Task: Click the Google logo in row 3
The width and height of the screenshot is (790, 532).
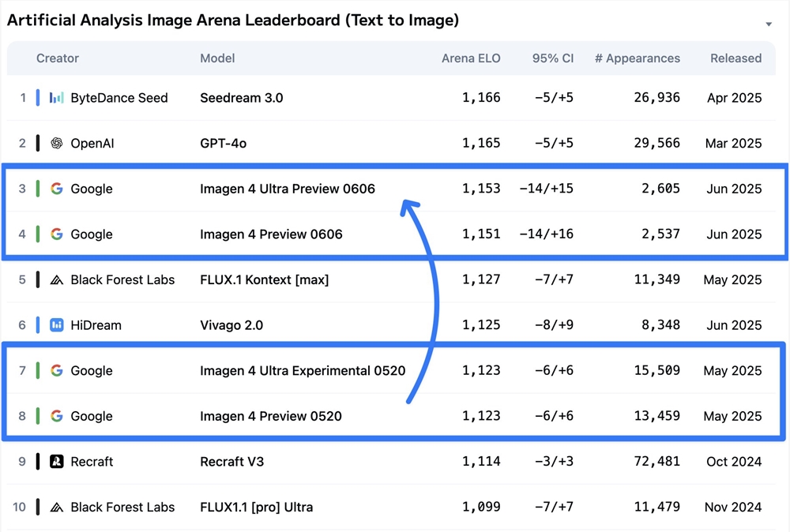Action: [56, 189]
